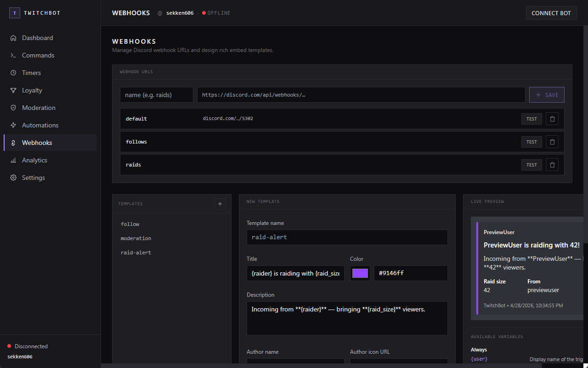Save the new webhook URL

point(547,95)
